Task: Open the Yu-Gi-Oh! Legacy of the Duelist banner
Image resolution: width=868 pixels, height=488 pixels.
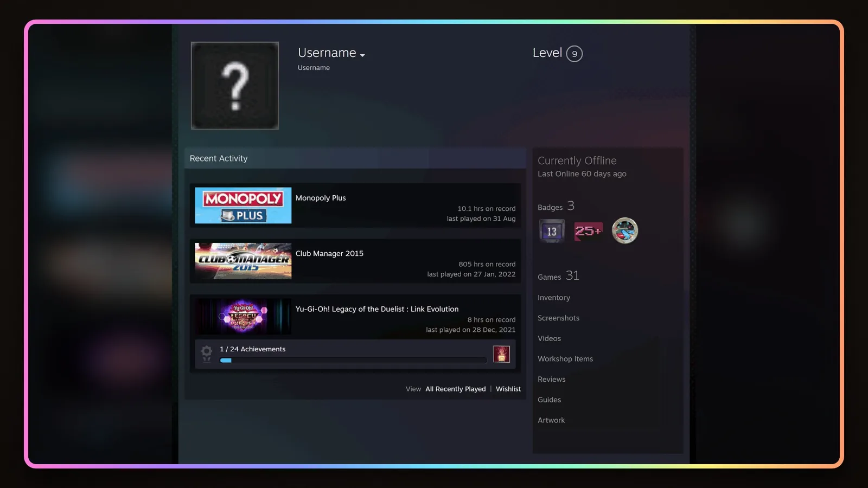Action: [x=243, y=317]
